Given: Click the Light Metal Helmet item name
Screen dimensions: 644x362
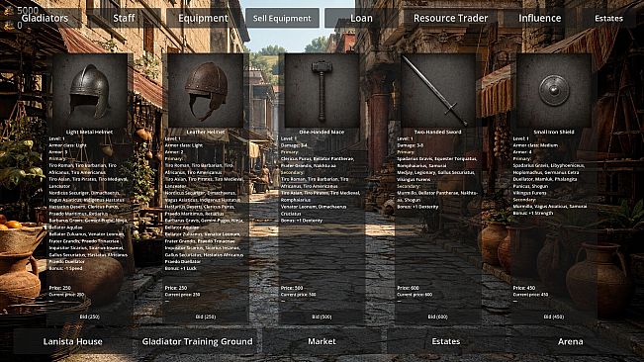Looking at the screenshot, I should point(90,132).
